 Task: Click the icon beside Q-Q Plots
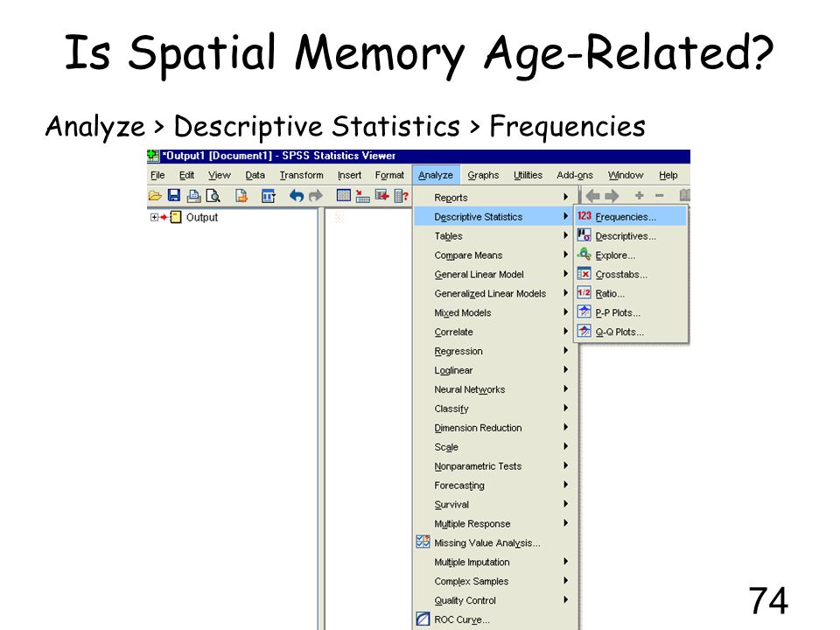(584, 331)
